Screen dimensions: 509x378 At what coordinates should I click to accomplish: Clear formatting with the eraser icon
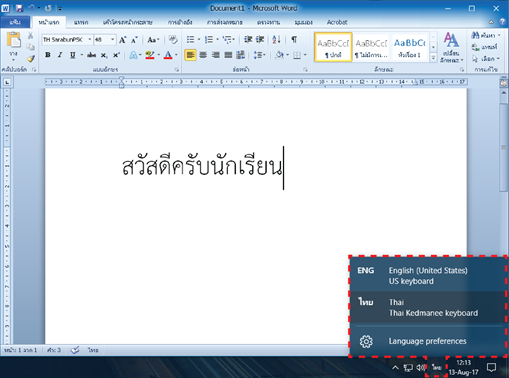(x=173, y=40)
